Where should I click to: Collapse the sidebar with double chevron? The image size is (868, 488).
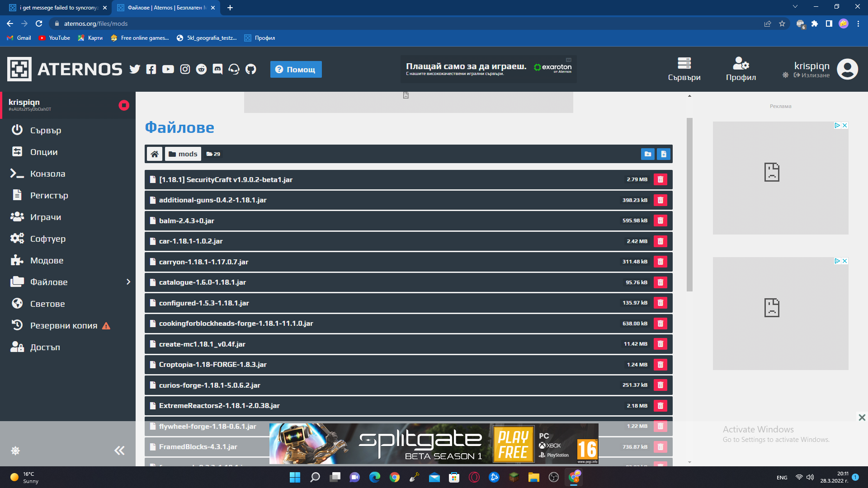tap(119, 450)
